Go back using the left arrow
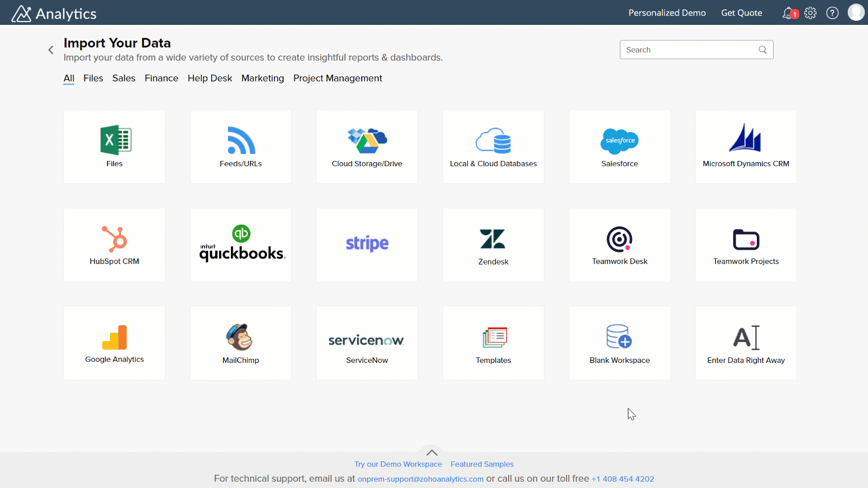 coord(51,50)
